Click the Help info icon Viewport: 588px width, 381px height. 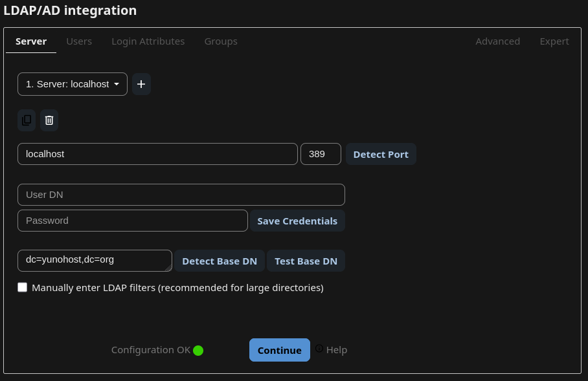click(319, 349)
